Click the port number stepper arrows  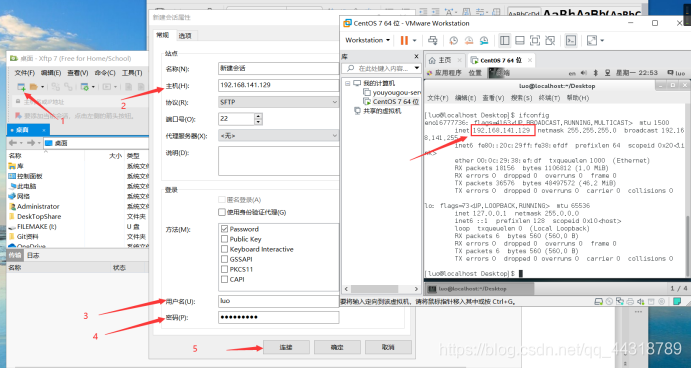coord(258,119)
